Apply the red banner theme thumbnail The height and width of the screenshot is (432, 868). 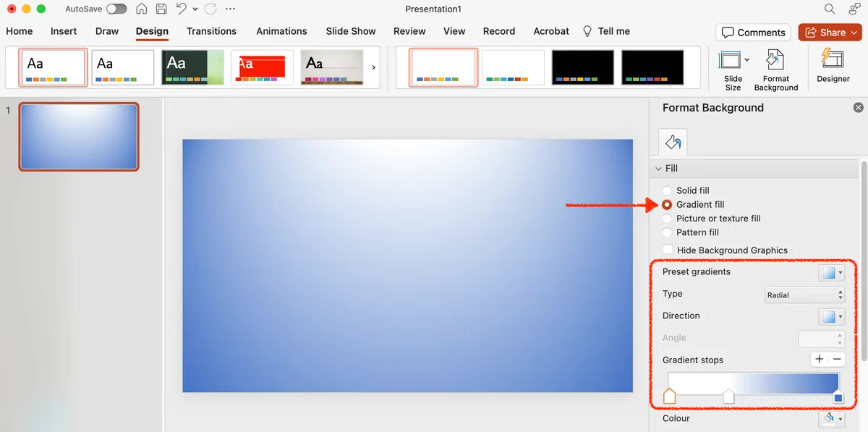point(263,68)
